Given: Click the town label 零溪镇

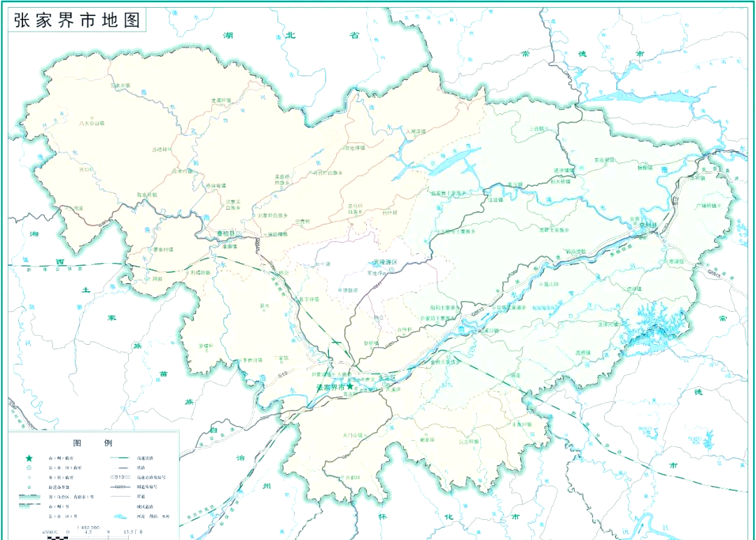Looking at the screenshot, I should click(676, 261).
